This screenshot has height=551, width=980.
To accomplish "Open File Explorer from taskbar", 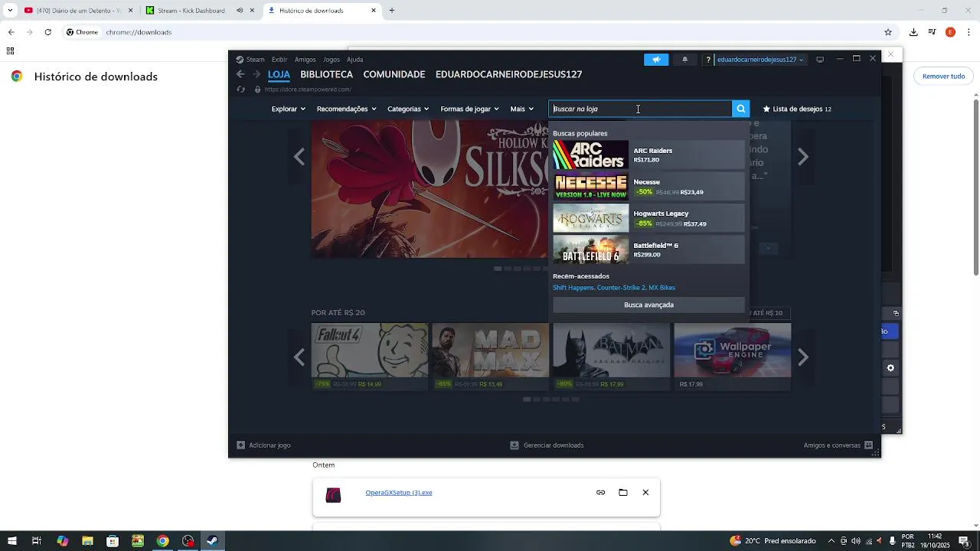I will 87,541.
